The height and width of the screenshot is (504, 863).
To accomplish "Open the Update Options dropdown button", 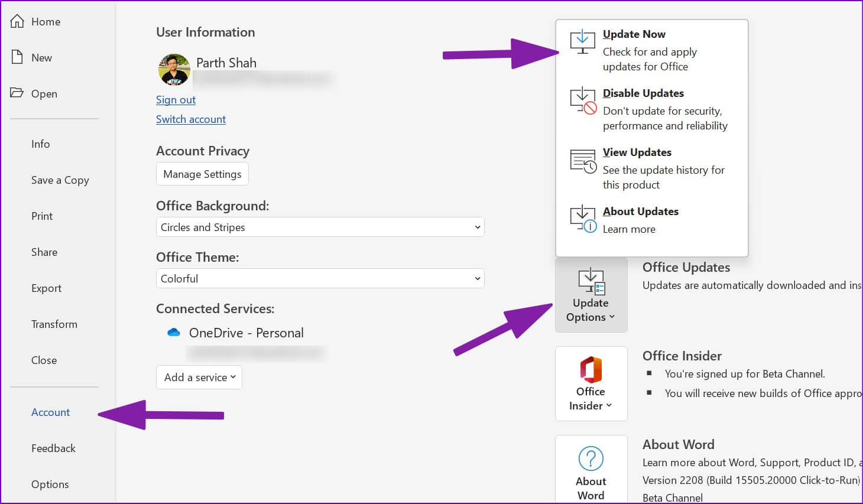I will 591,295.
